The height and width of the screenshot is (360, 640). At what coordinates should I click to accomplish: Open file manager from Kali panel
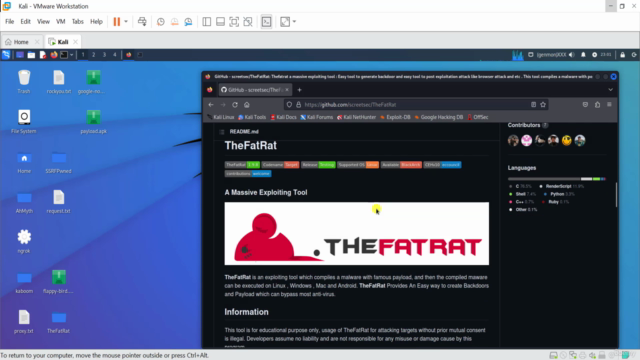(31, 55)
